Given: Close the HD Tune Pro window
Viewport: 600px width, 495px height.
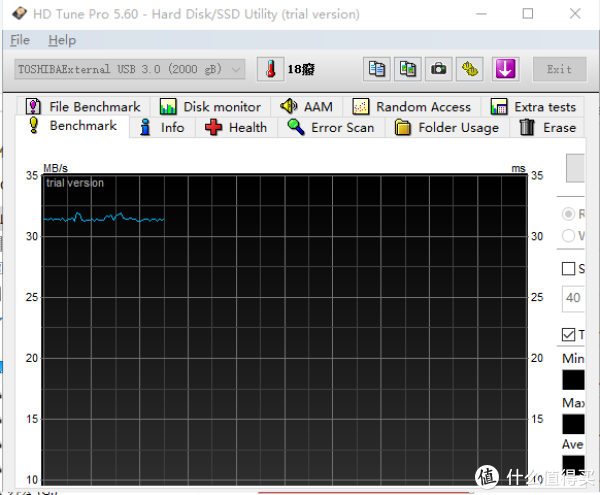Looking at the screenshot, I should click(575, 14).
